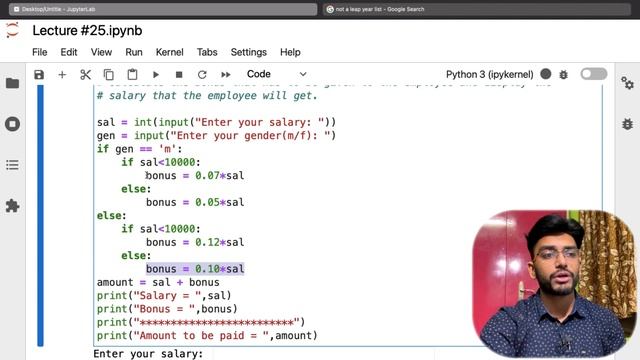This screenshot has height=360, width=640.
Task: Copy the selected cell
Action: click(x=109, y=75)
